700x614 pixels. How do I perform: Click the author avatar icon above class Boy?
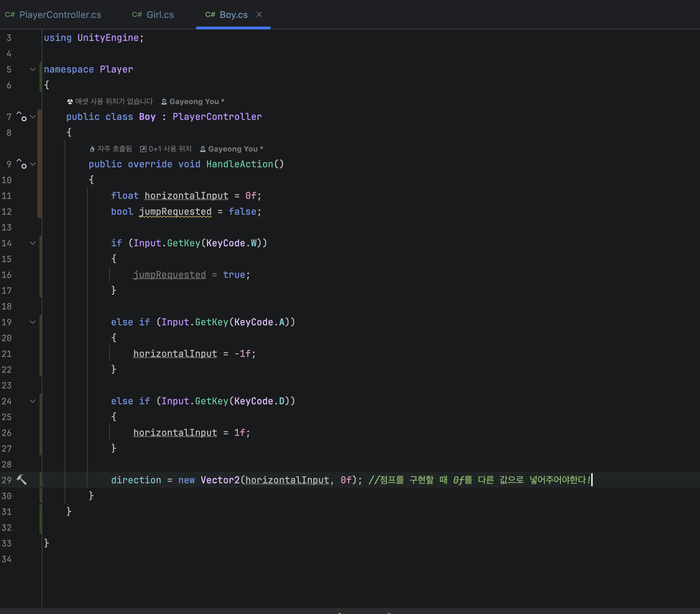(164, 102)
